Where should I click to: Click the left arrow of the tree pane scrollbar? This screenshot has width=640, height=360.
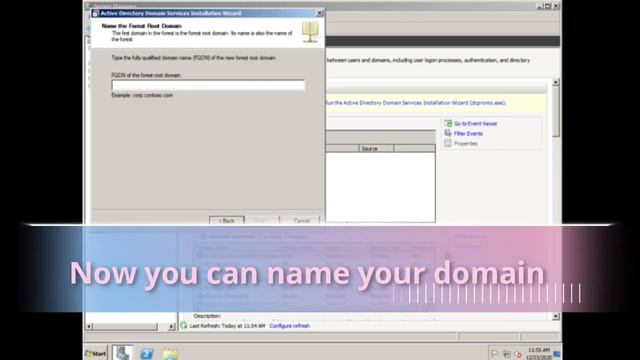pos(89,327)
